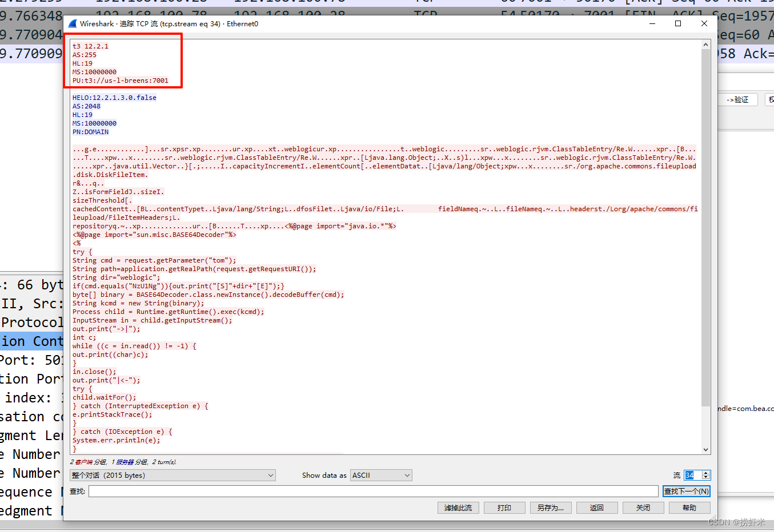Click the line "InputStream in = child.getInputStream();"
The height and width of the screenshot is (532, 774).
[x=153, y=320]
